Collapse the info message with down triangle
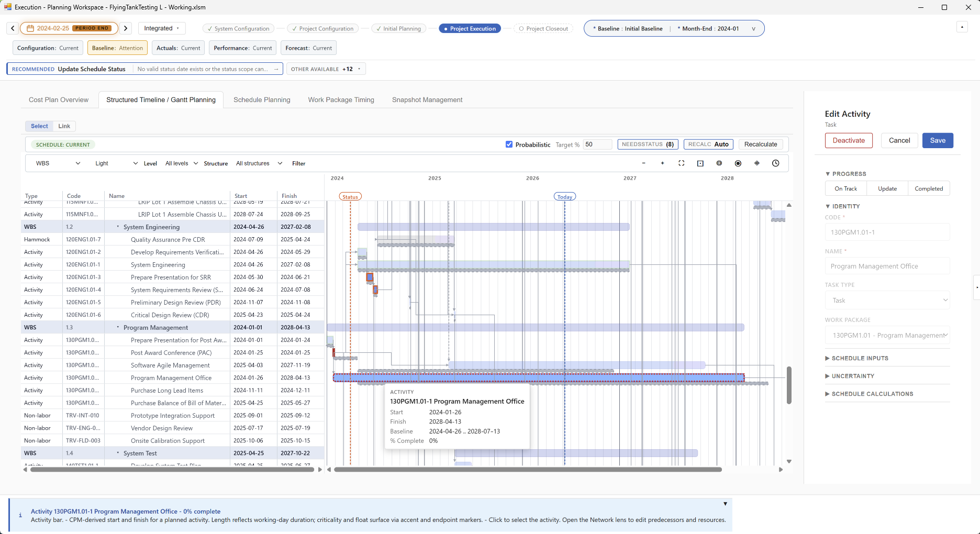 click(725, 504)
